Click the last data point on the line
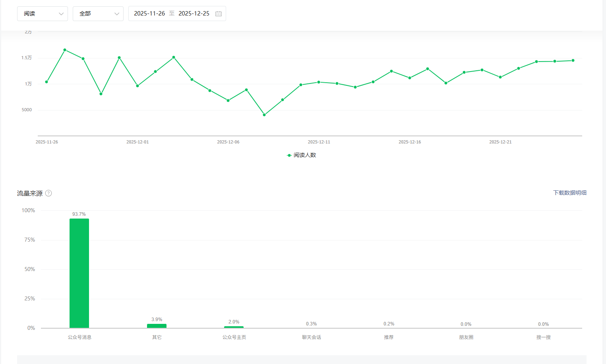606x364 pixels. pyautogui.click(x=573, y=60)
